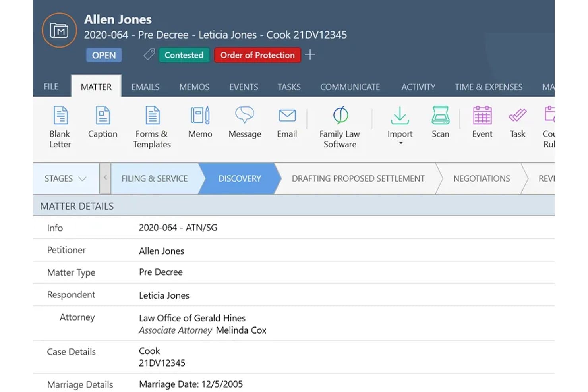Image resolution: width=588 pixels, height=392 pixels.
Task: Select the DRAFTING PROPOSED SETTLEMENT stage
Action: tap(358, 179)
